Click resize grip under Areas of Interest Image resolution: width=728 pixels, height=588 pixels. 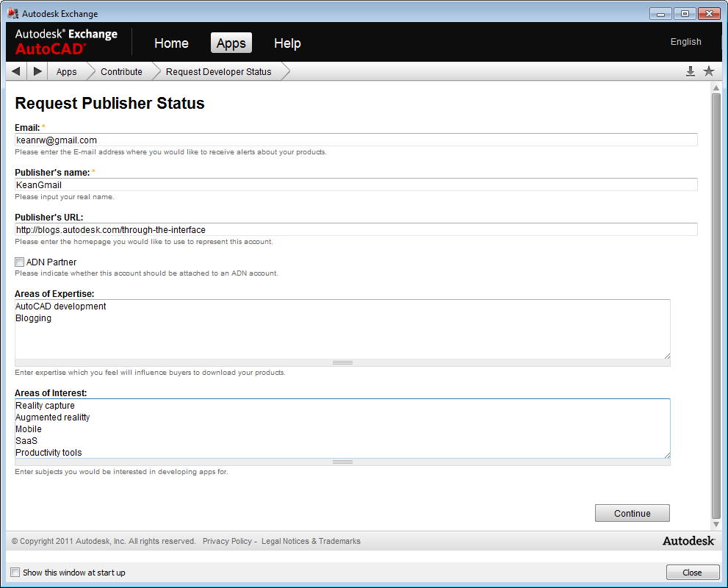tap(342, 462)
